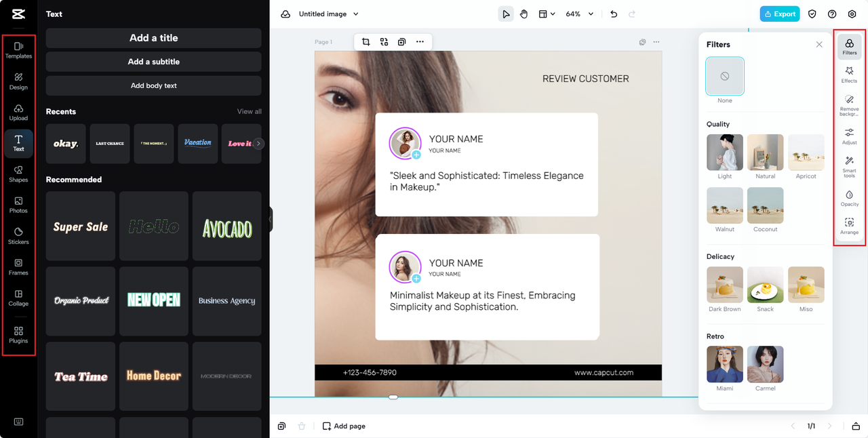Show more Recents with the arrow
The height and width of the screenshot is (438, 868).
click(x=258, y=144)
